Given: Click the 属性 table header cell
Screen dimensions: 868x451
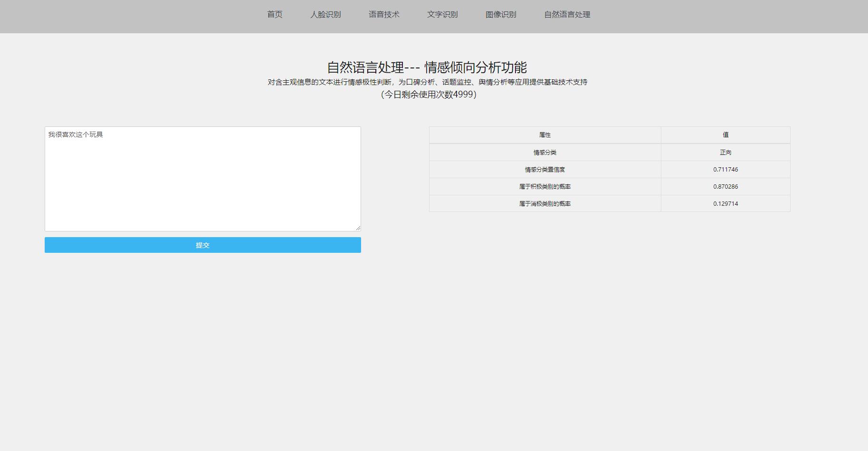Looking at the screenshot, I should coord(545,135).
